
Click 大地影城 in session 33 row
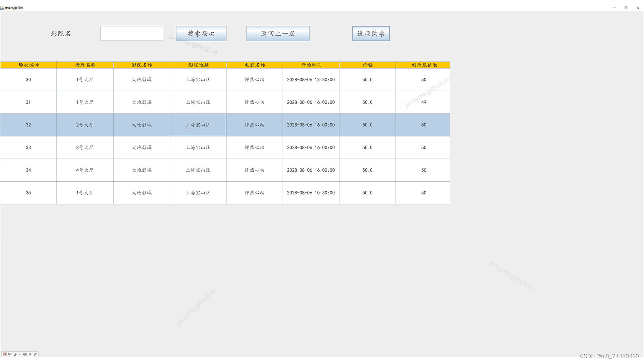point(142,147)
